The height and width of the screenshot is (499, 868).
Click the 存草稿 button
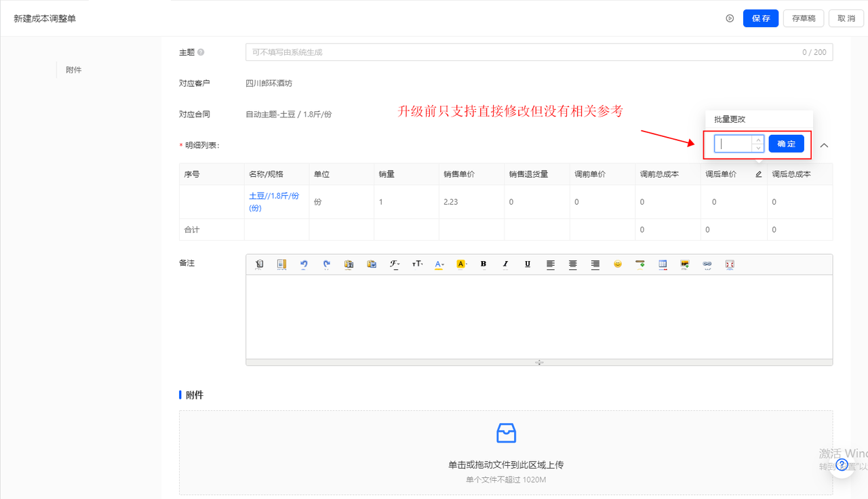804,18
